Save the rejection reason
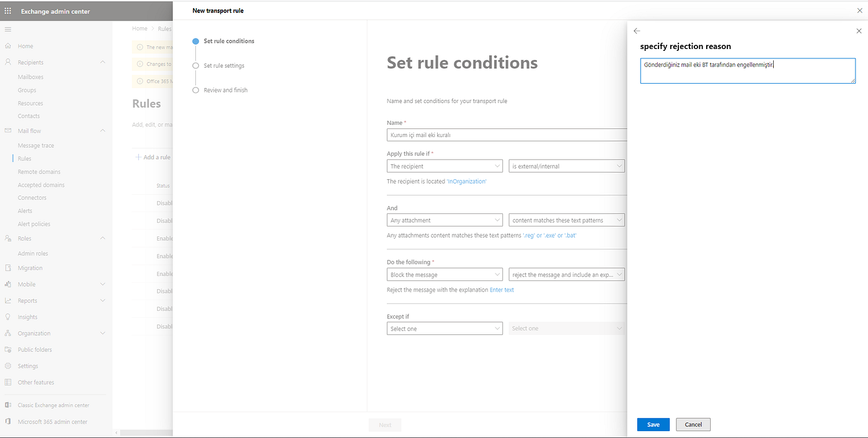 pyautogui.click(x=653, y=425)
